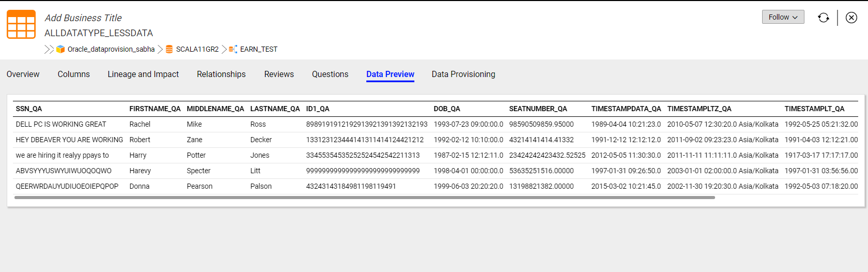Click the SEATNUMBER_QA column header

coord(538,109)
